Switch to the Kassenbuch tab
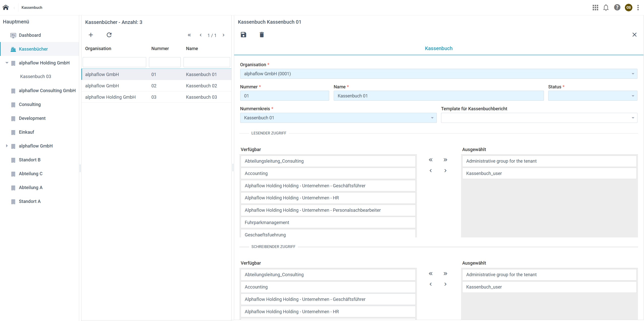 point(438,48)
